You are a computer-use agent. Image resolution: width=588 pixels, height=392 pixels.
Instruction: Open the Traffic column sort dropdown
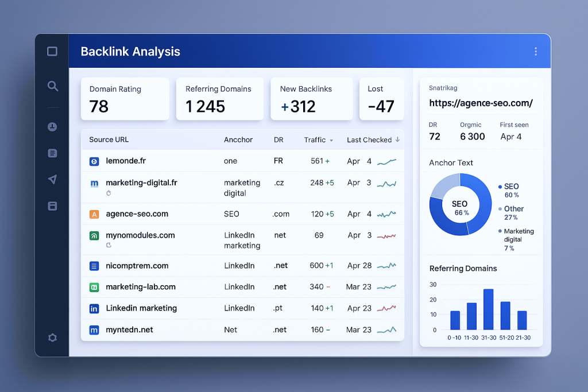(332, 140)
